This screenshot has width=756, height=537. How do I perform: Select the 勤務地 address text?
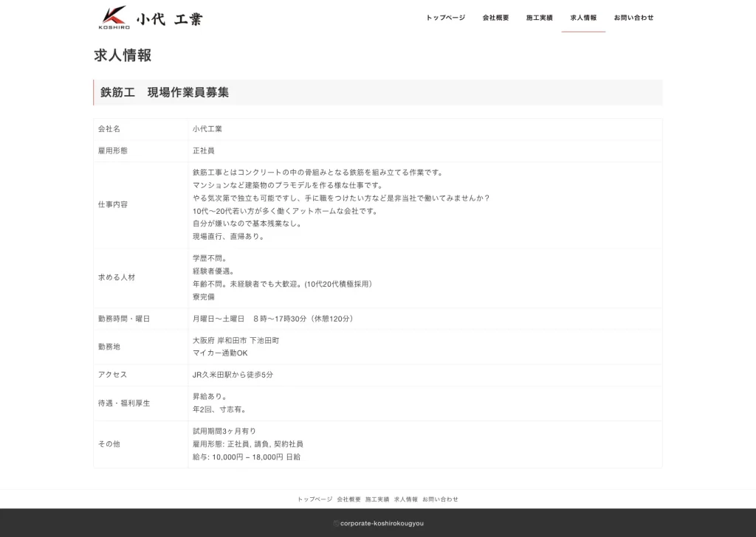234,340
